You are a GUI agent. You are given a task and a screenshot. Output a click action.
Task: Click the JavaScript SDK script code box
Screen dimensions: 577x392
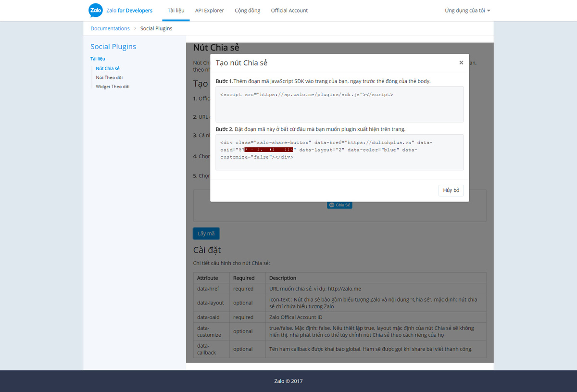tap(339, 104)
